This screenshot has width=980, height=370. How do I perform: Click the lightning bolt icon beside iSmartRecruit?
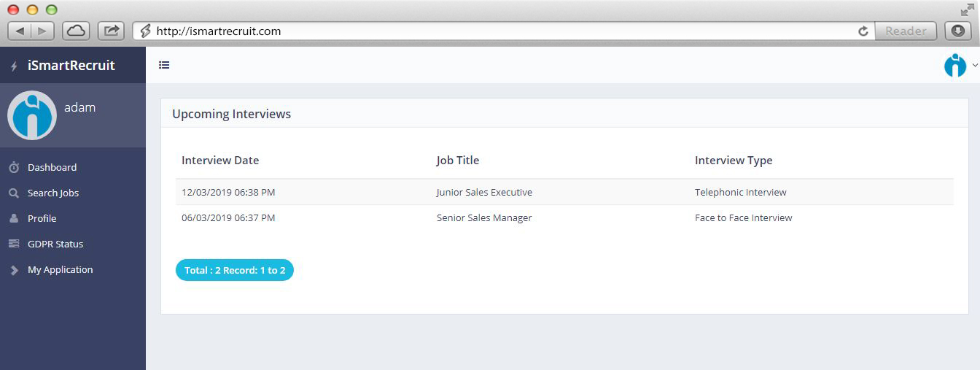[14, 66]
